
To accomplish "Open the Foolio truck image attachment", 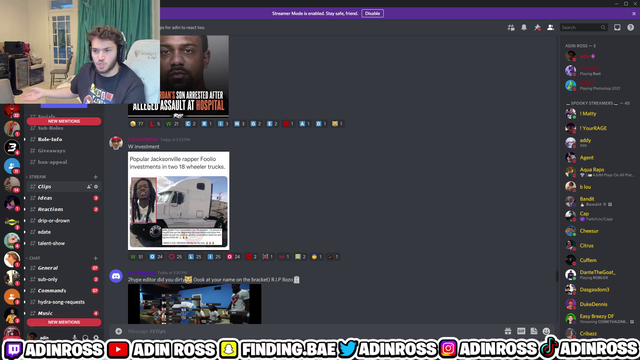I will click(x=179, y=201).
